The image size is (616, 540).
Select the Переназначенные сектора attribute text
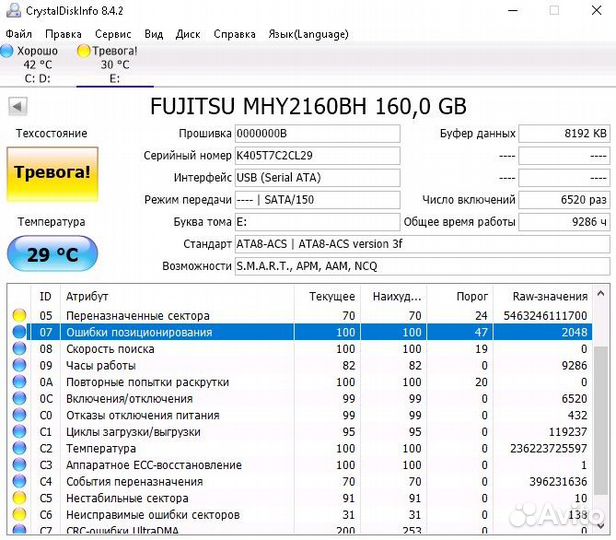pos(138,316)
